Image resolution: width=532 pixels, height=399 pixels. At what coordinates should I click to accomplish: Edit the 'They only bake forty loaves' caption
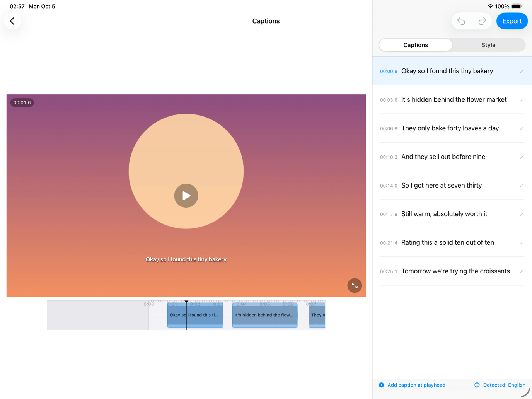pyautogui.click(x=521, y=128)
